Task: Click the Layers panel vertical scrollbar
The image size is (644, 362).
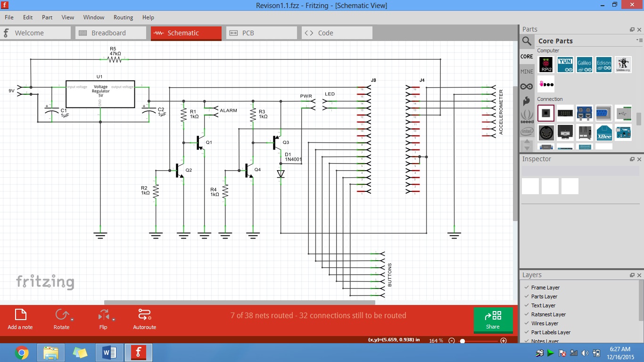Action: [x=641, y=300]
